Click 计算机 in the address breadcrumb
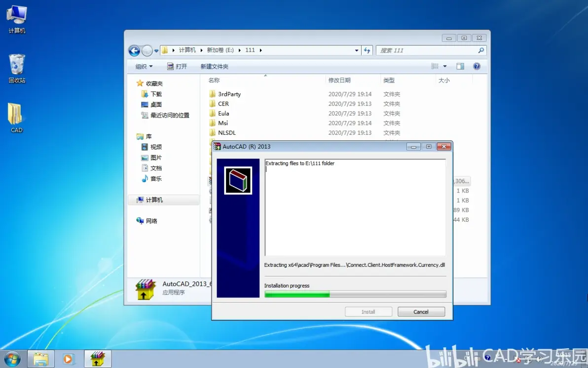The height and width of the screenshot is (368, 588). (187, 50)
